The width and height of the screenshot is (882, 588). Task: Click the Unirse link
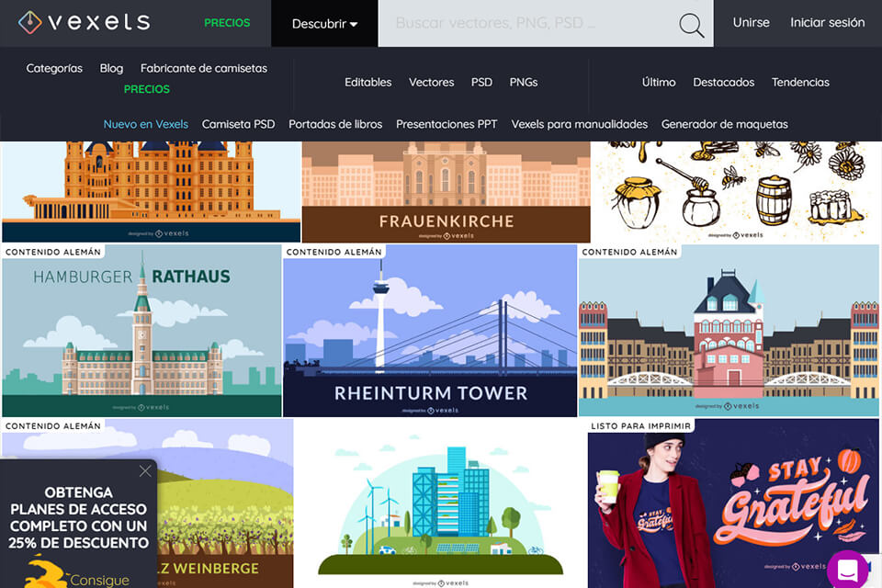click(751, 23)
